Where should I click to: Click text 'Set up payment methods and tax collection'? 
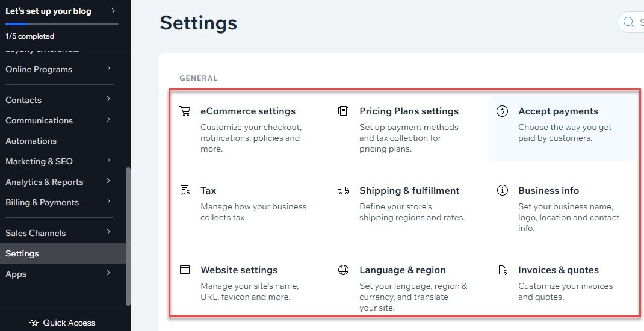tap(409, 132)
